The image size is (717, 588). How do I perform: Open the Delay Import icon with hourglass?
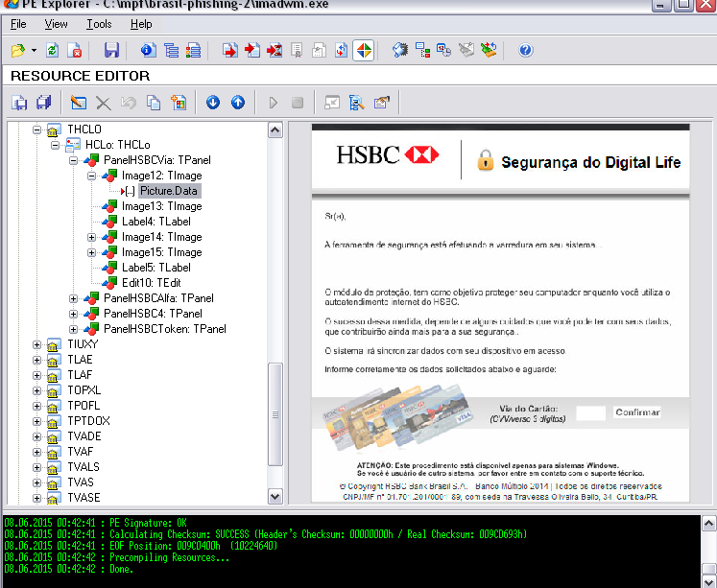[x=275, y=50]
